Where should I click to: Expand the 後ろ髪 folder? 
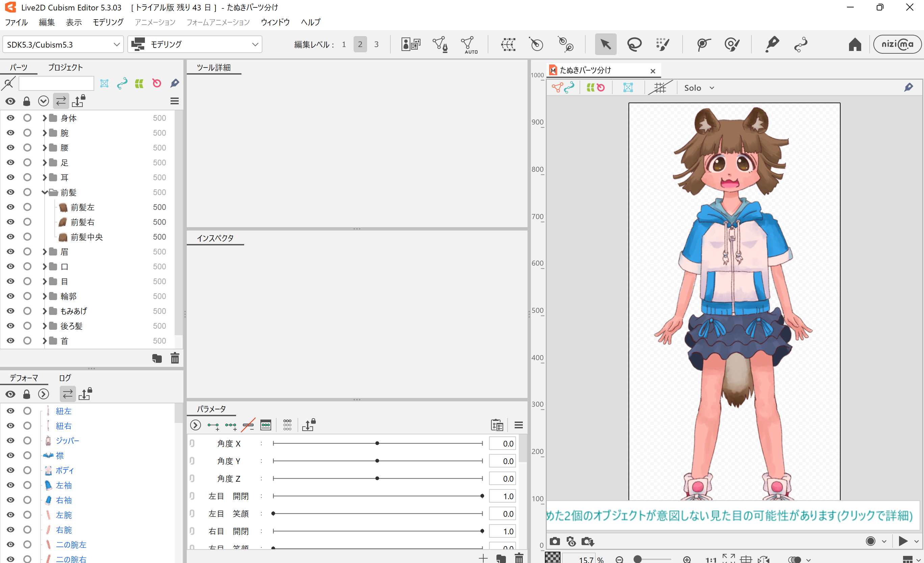[45, 326]
